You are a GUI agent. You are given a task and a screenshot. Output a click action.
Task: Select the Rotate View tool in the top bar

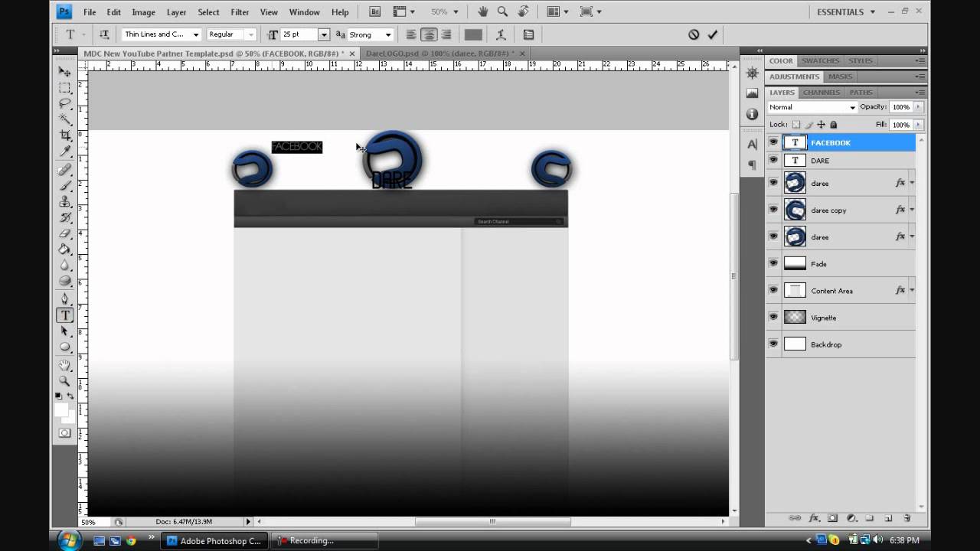pyautogui.click(x=524, y=11)
